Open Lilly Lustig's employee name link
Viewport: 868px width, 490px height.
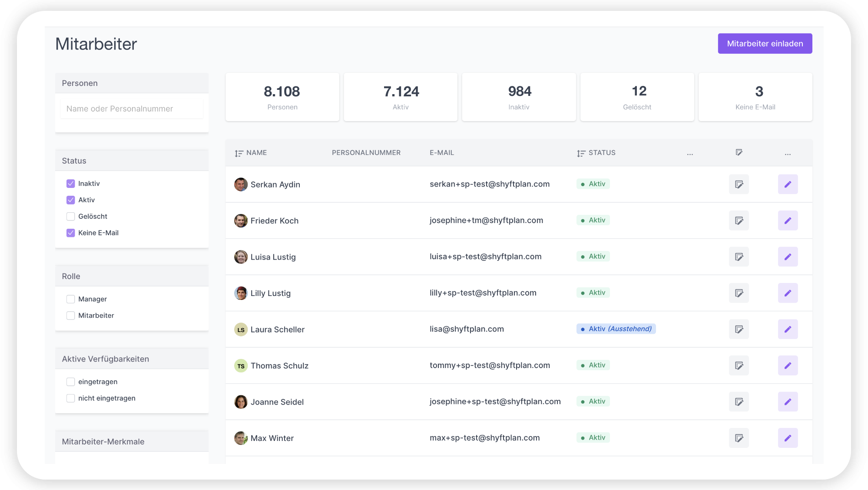tap(270, 293)
